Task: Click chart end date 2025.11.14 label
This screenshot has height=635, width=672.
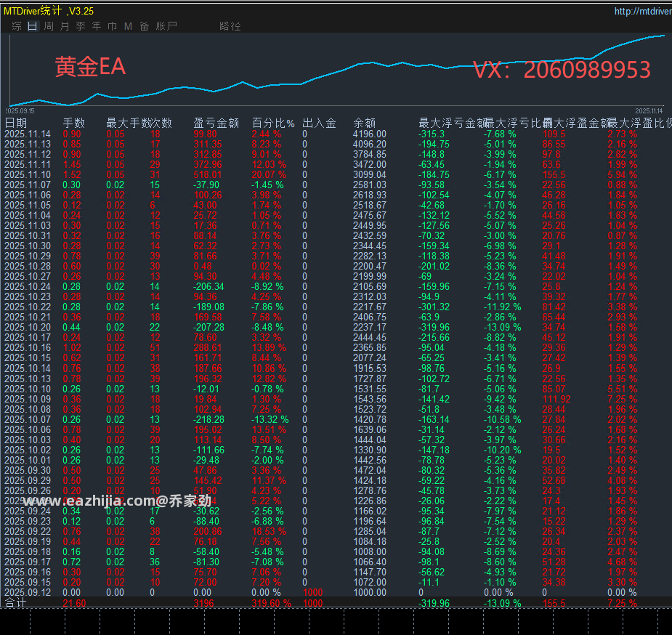Action: pos(649,111)
